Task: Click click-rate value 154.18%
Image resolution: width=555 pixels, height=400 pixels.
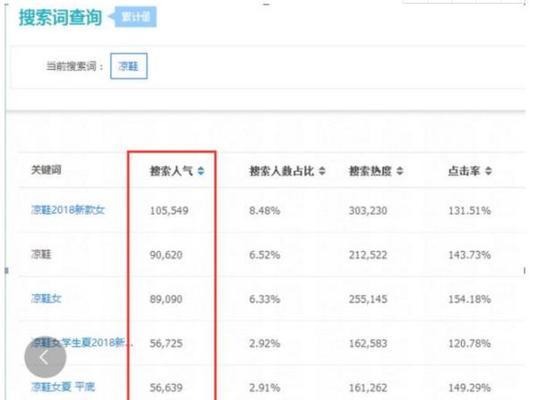Action: click(469, 299)
